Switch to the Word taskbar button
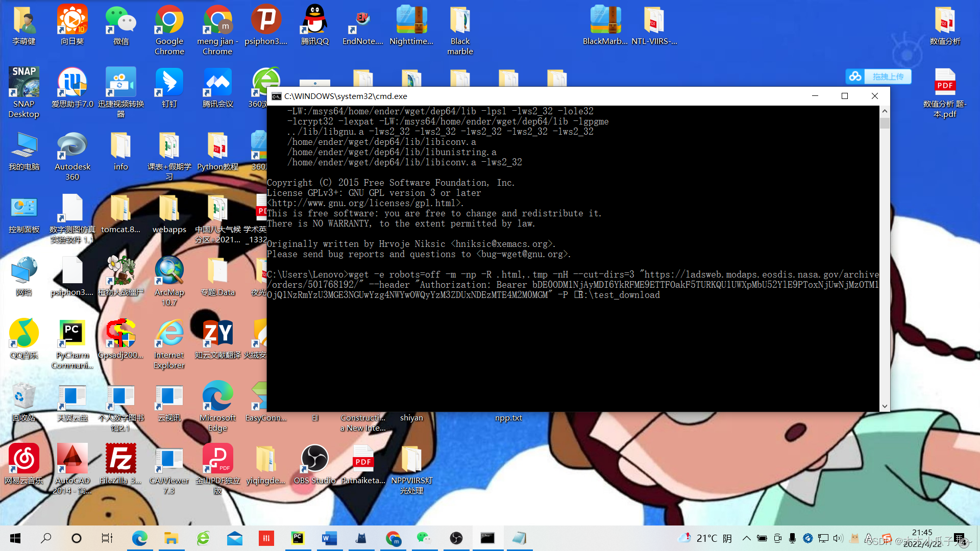Image resolution: width=980 pixels, height=551 pixels. pyautogui.click(x=329, y=538)
